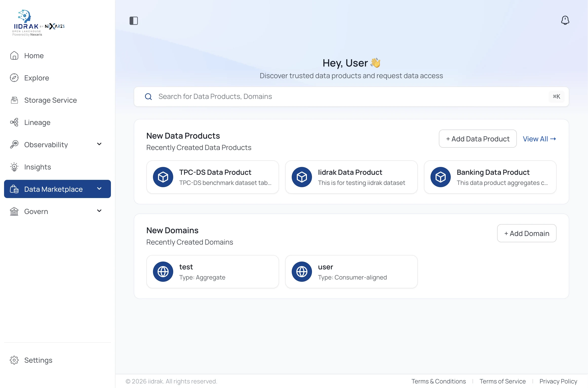Focus the Data Products search field
The width and height of the screenshot is (588, 388).
351,97
